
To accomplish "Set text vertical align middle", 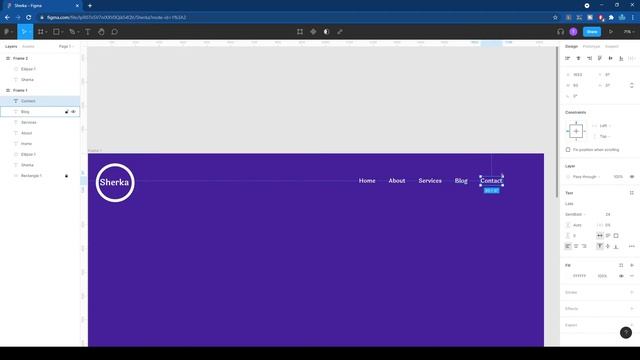I will click(x=608, y=246).
